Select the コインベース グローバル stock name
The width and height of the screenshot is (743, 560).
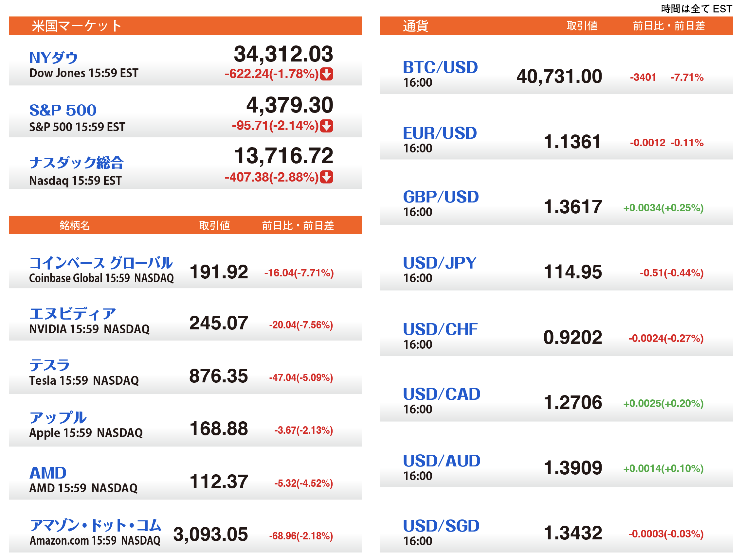pos(101,263)
